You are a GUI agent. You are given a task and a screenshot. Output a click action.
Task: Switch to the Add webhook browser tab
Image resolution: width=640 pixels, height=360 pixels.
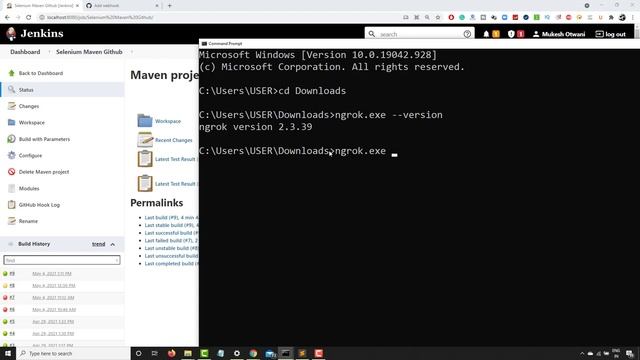tap(122, 6)
